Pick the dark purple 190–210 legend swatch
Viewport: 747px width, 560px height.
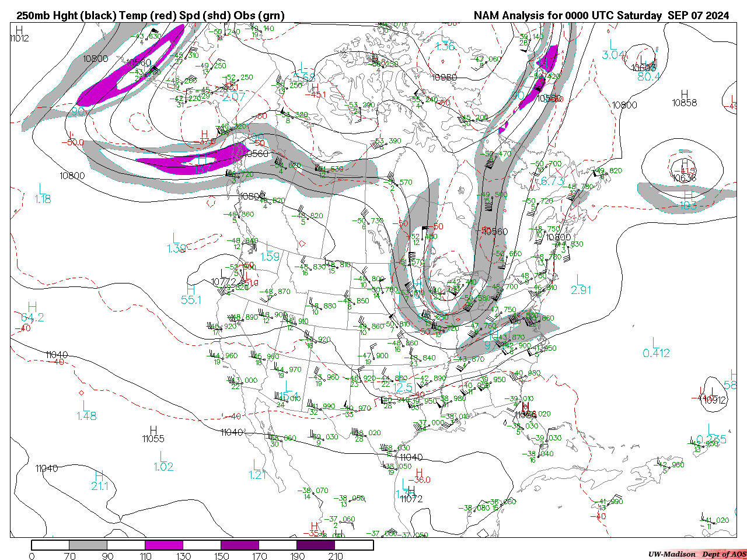(x=316, y=545)
